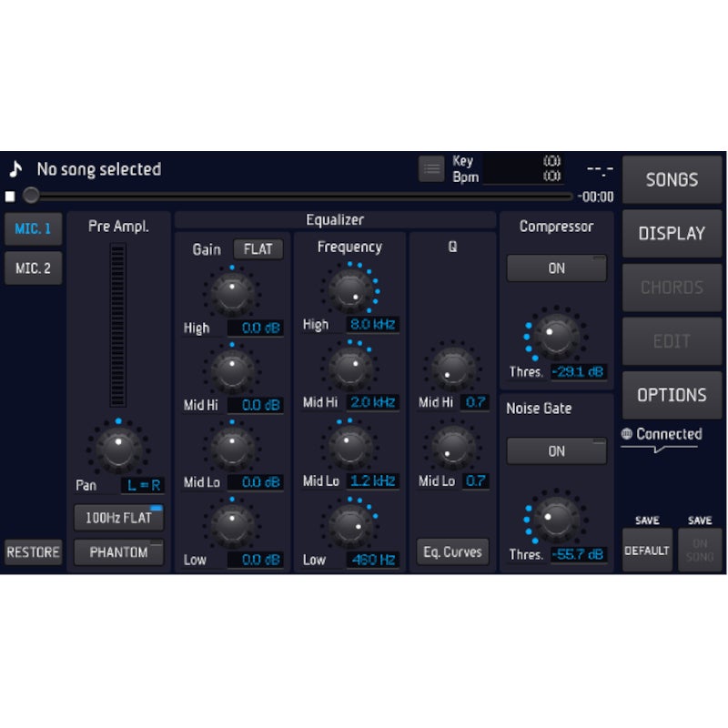Click the Pan value L = R
728x728 pixels.
pos(143,486)
